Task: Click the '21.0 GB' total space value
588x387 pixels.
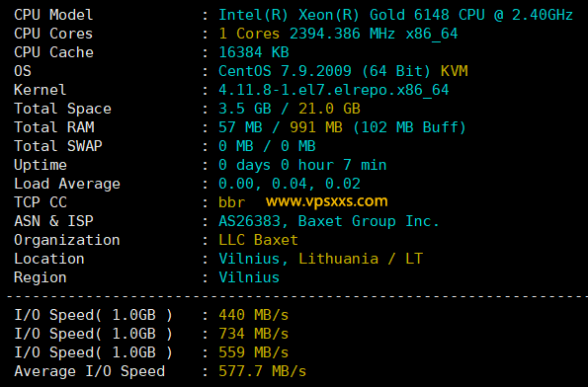Action: pos(329,109)
